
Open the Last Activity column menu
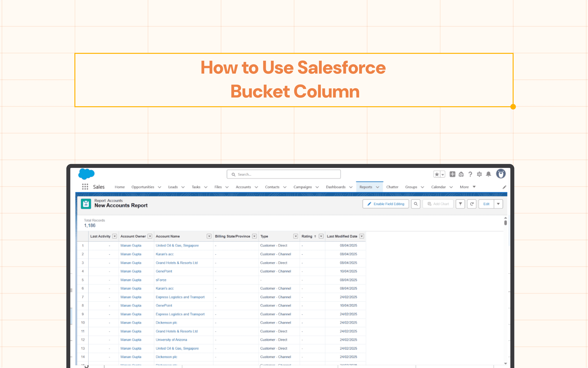(x=115, y=236)
